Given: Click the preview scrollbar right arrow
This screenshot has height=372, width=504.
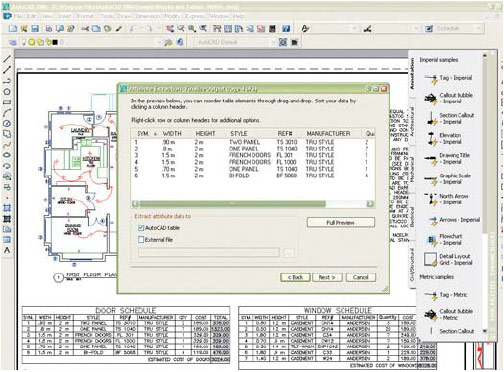Looking at the screenshot, I should click(x=370, y=204).
